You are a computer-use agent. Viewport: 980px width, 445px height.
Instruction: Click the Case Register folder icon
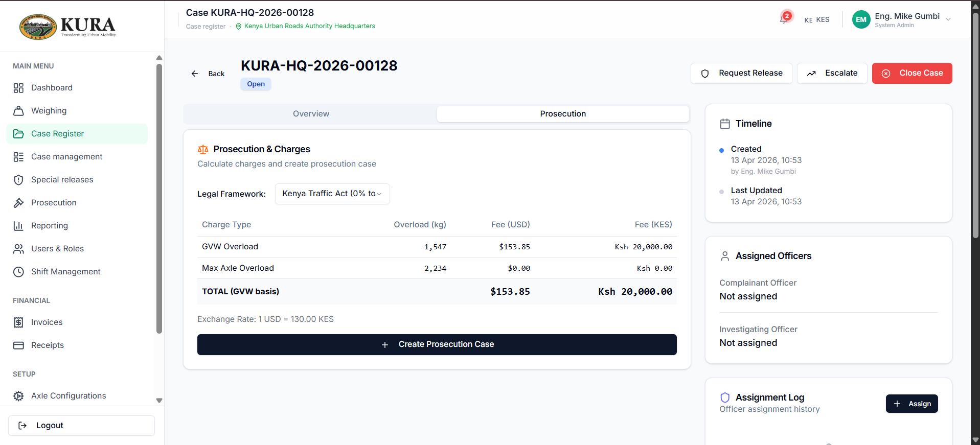pyautogui.click(x=18, y=134)
